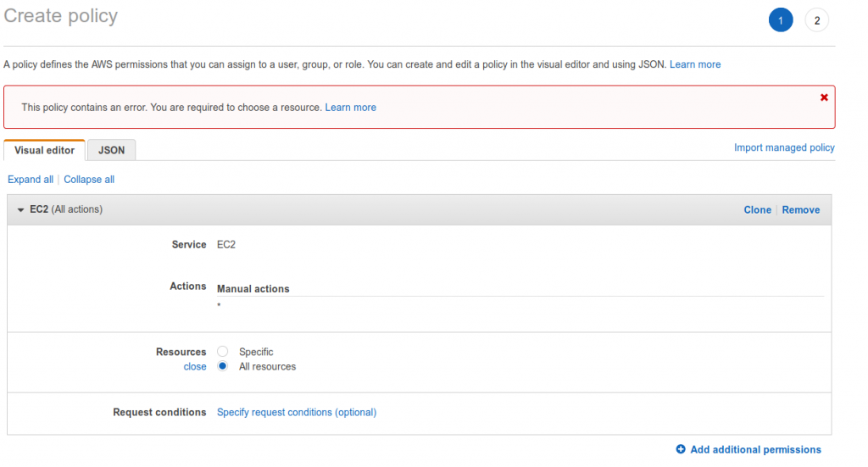This screenshot has height=467, width=868.
Task: Click the EC2 (All actions) header title
Action: 66,209
